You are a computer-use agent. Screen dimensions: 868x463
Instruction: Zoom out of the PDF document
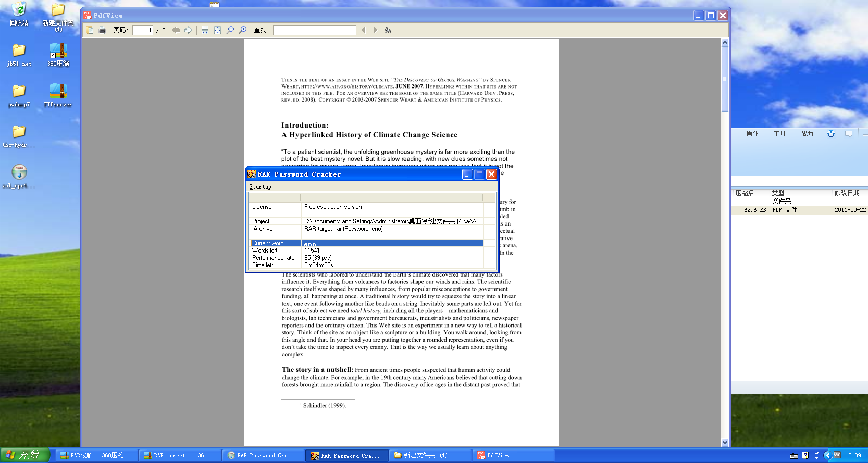pyautogui.click(x=230, y=30)
